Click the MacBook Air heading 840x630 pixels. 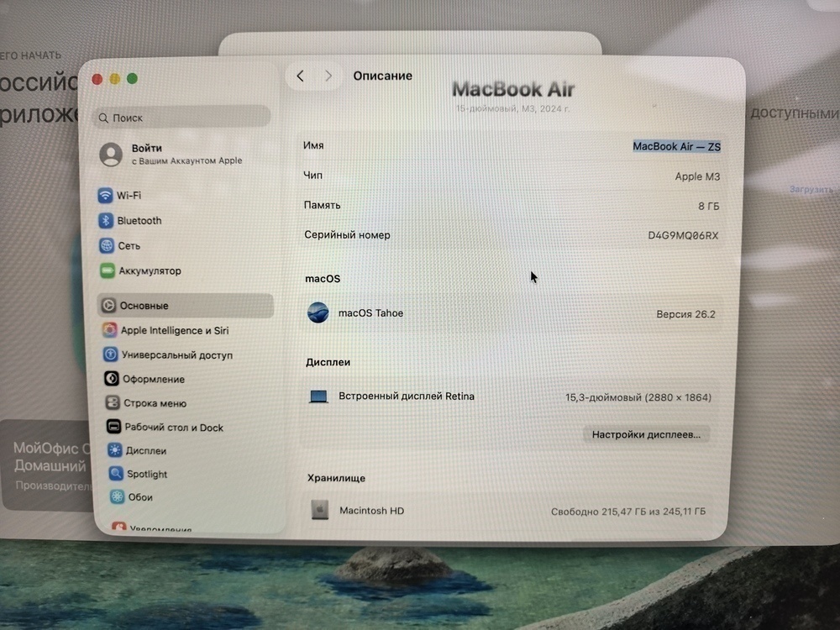(x=513, y=89)
